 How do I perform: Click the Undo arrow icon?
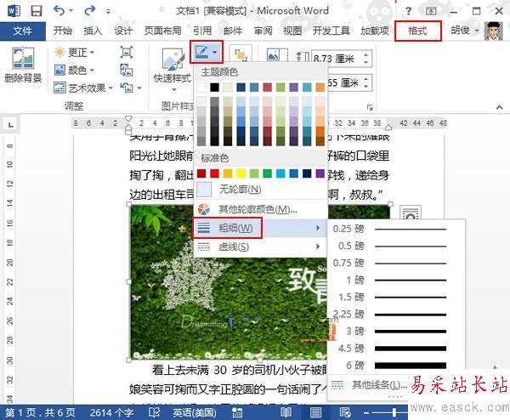59,11
